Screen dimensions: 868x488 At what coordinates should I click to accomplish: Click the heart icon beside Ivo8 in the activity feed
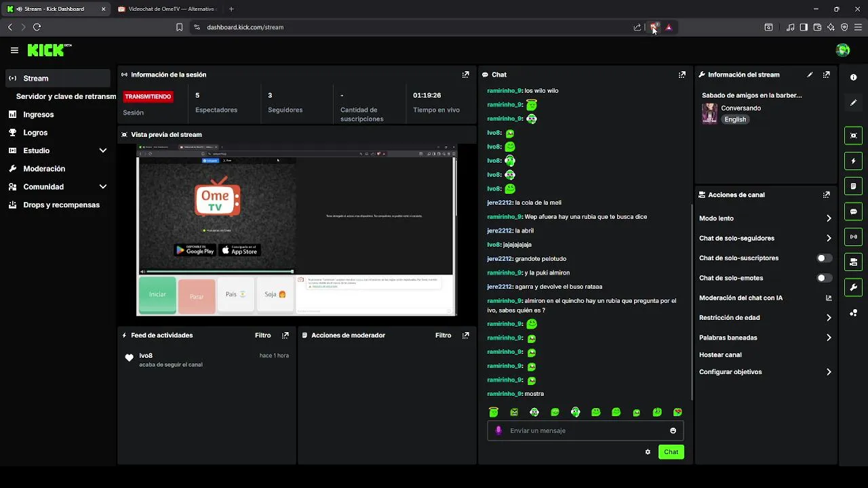coord(129,358)
